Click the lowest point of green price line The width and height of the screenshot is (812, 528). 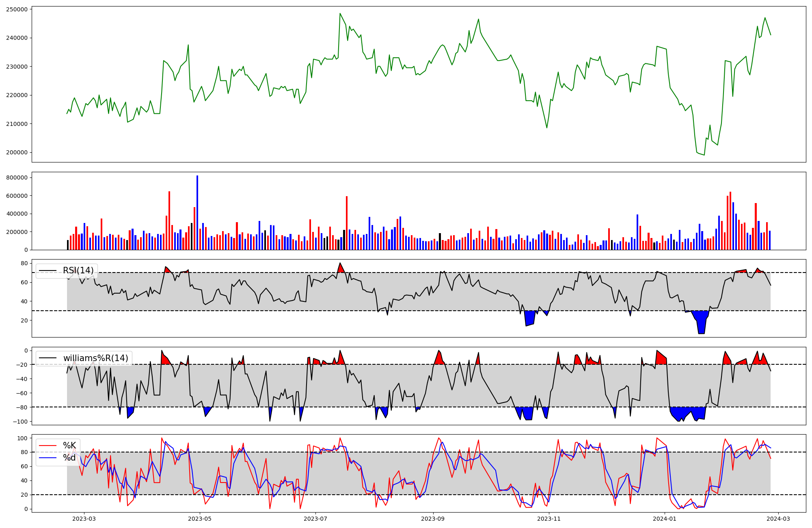click(704, 155)
